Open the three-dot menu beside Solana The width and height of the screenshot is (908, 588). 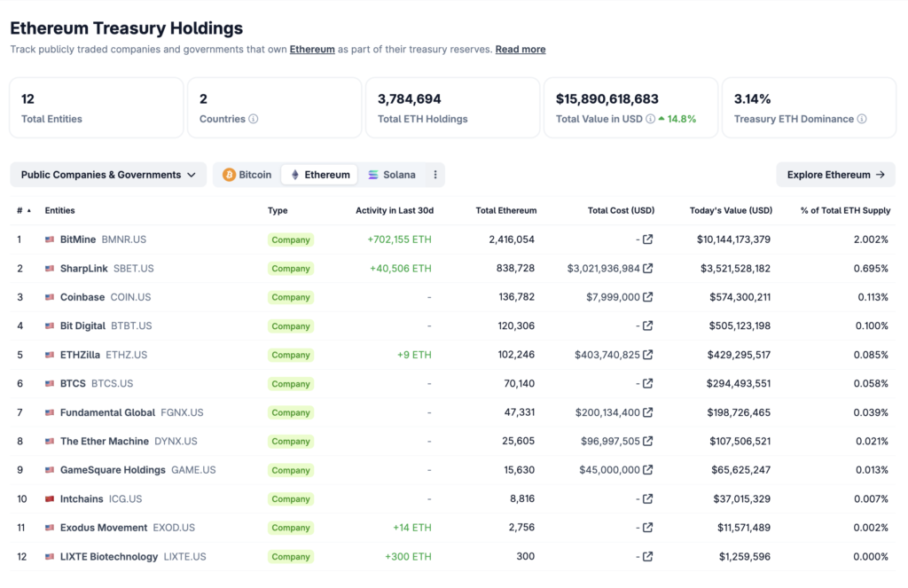click(x=434, y=175)
